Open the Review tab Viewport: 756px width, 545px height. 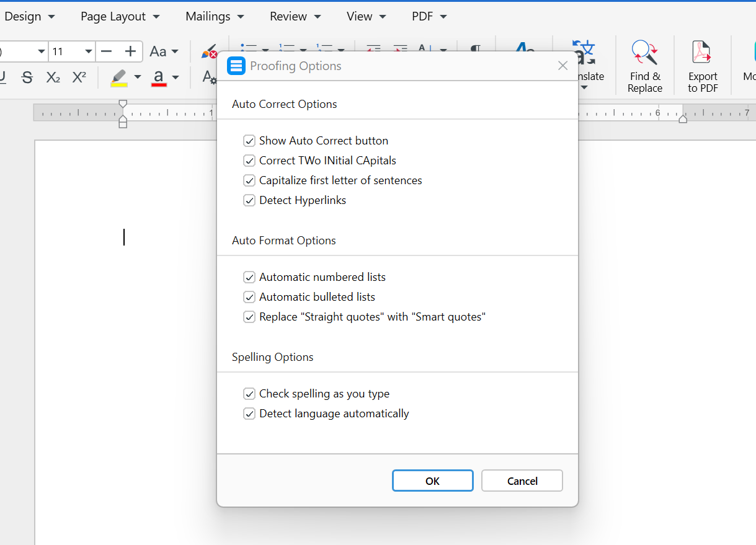[x=295, y=17]
